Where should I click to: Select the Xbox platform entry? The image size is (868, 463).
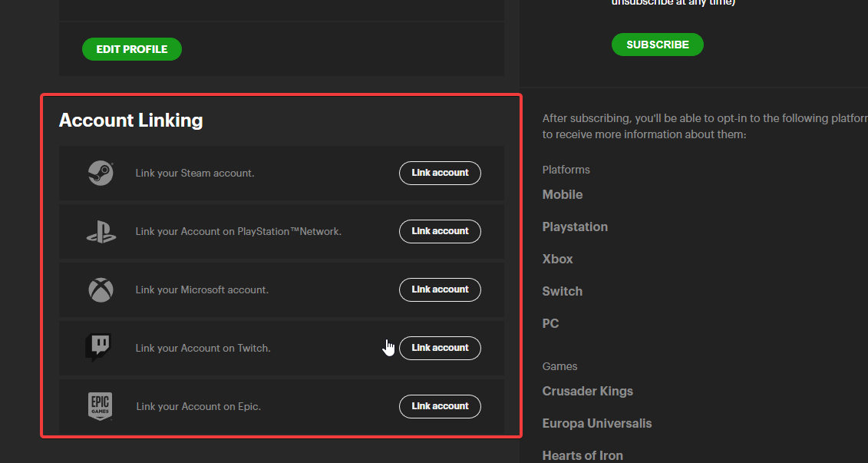558,260
